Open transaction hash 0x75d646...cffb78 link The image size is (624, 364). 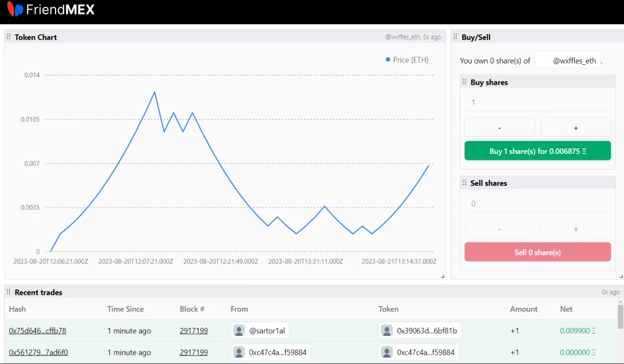click(37, 330)
